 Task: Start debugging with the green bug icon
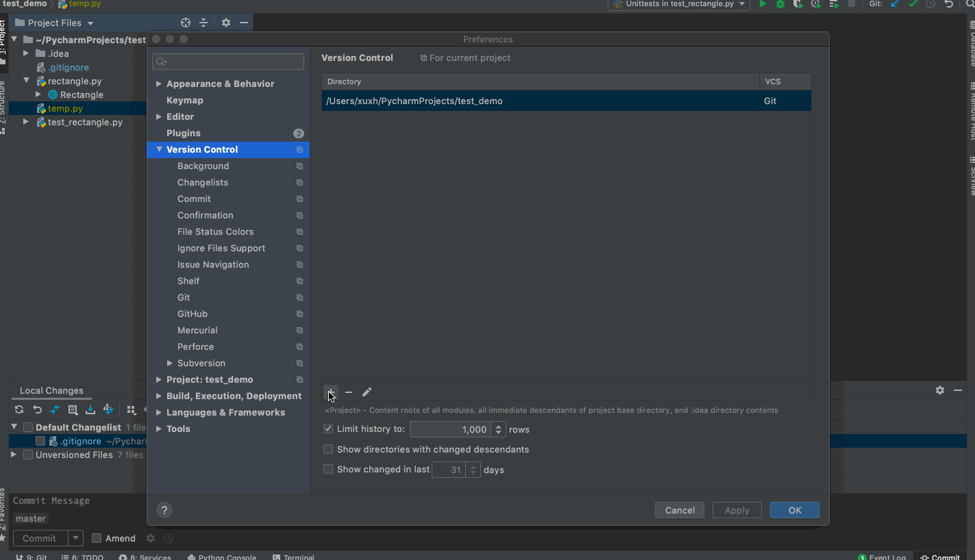tap(780, 4)
